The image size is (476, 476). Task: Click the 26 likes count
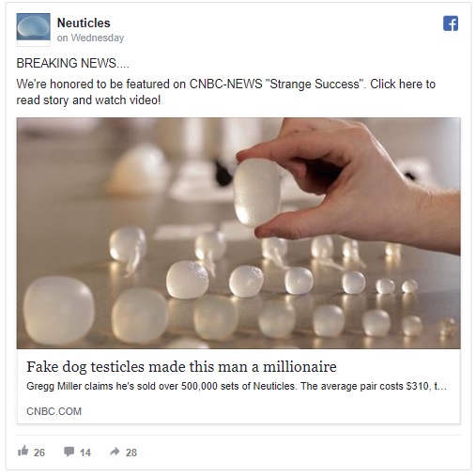click(x=39, y=453)
